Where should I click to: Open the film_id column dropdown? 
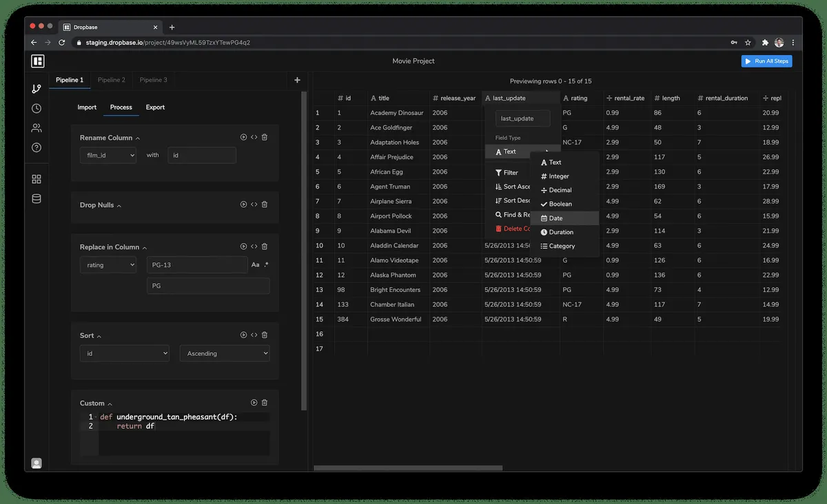point(108,156)
